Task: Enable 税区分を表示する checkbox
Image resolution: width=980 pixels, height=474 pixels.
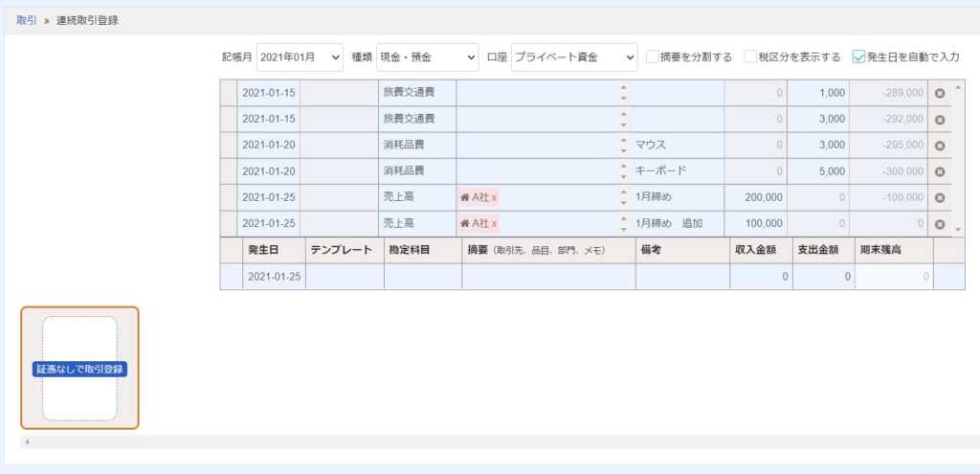Action: pyautogui.click(x=750, y=56)
